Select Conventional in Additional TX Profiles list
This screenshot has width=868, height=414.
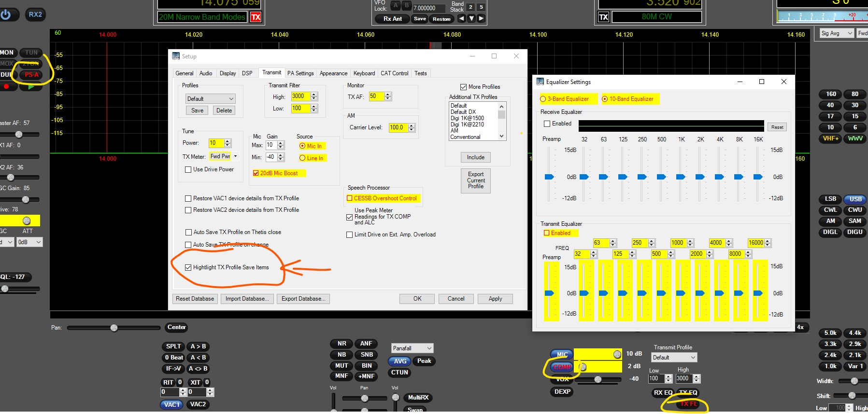pos(465,137)
